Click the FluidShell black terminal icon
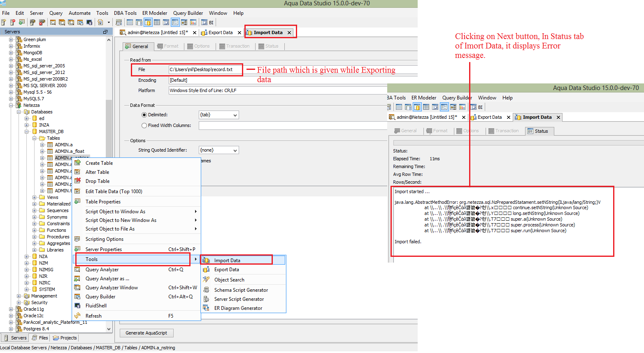This screenshot has width=644, height=353. click(77, 305)
